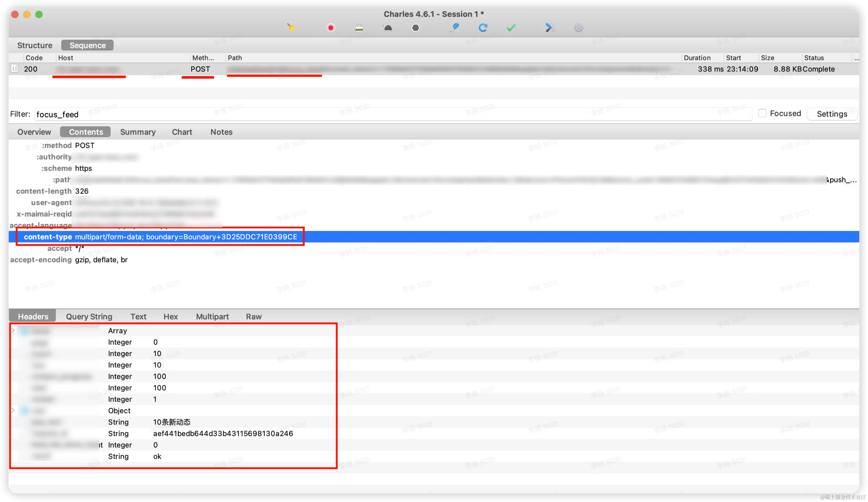Switch to the Structure view tab
The width and height of the screenshot is (868, 502).
[35, 45]
